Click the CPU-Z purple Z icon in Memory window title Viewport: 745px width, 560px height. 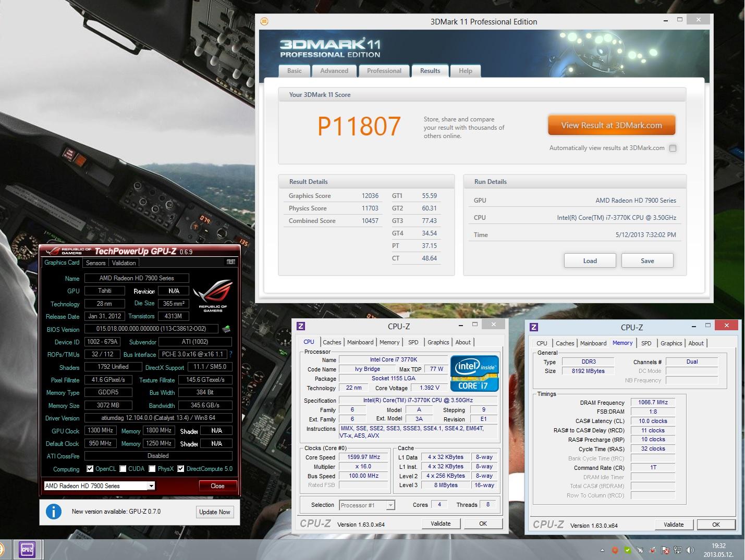click(x=533, y=327)
